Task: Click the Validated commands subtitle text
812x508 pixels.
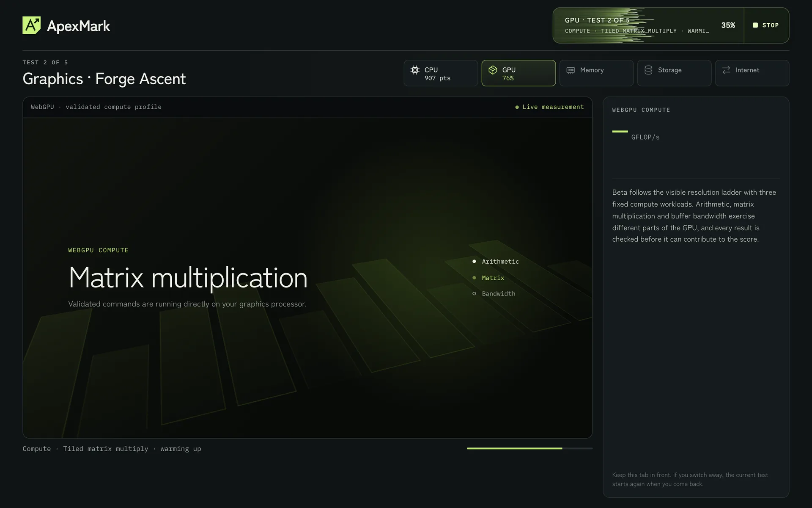Action: (187, 304)
